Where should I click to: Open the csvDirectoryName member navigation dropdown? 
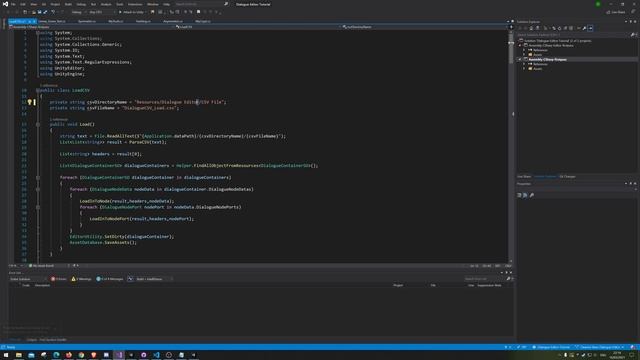pyautogui.click(x=425, y=27)
